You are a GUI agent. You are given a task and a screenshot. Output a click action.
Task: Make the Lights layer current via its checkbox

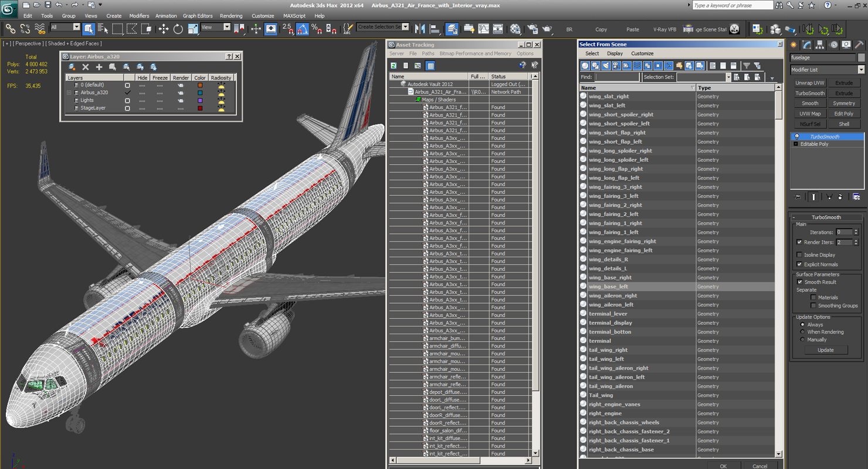click(127, 100)
